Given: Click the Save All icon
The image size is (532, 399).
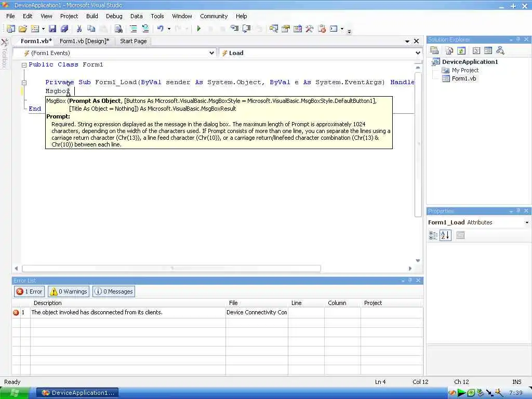Looking at the screenshot, I should tap(64, 29).
